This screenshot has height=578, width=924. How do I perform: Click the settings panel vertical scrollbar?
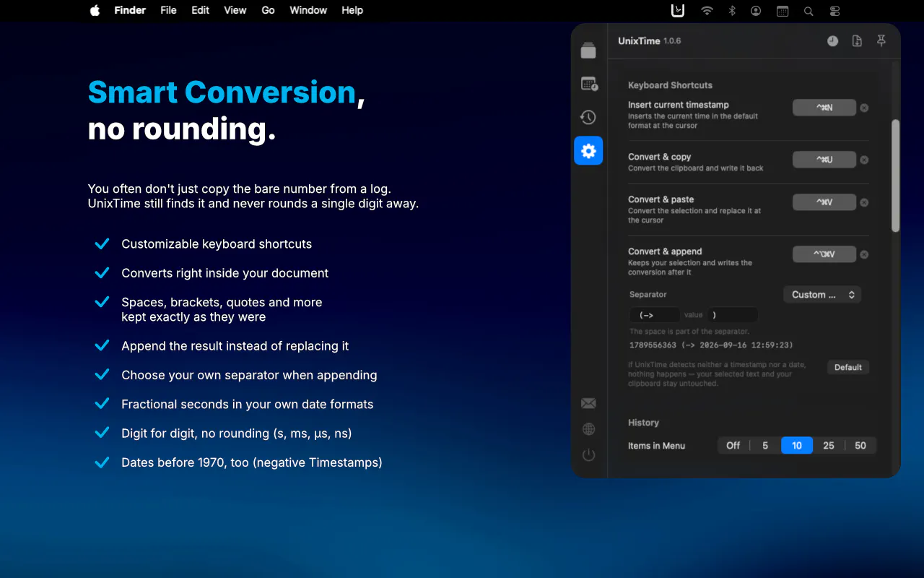(896, 176)
